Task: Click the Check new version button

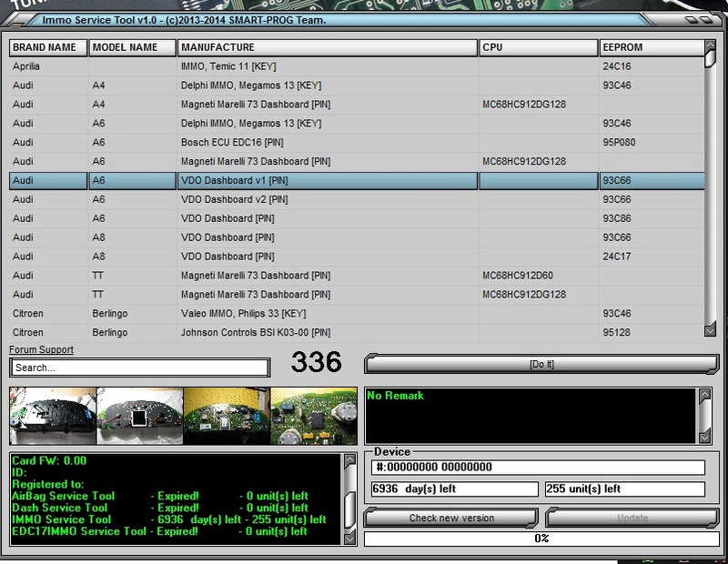Action: coord(451,518)
